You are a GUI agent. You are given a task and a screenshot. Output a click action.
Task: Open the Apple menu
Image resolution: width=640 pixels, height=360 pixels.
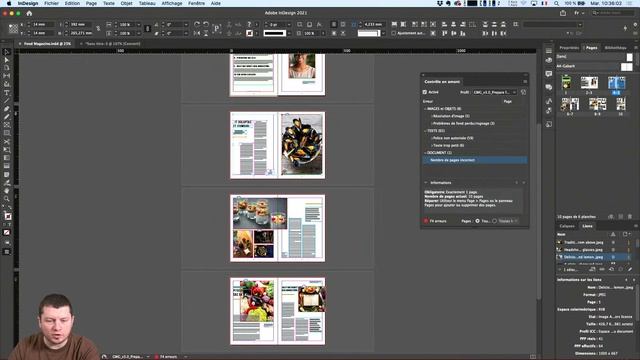click(9, 3)
